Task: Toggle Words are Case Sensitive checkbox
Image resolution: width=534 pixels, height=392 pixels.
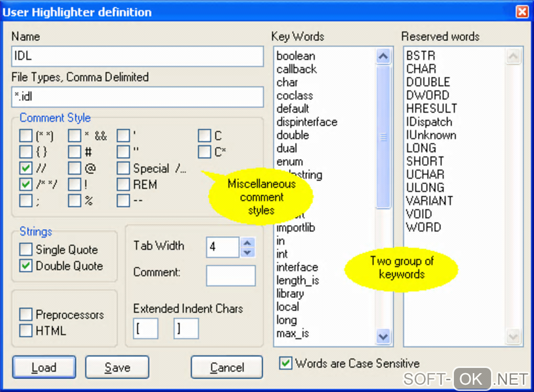Action: click(x=285, y=363)
